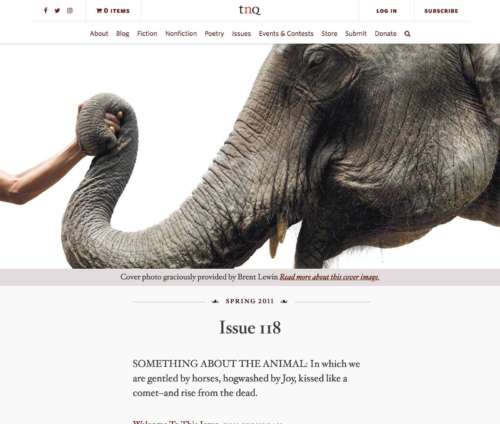The height and width of the screenshot is (424, 500).
Task: Open the Facebook social icon
Action: point(46,11)
